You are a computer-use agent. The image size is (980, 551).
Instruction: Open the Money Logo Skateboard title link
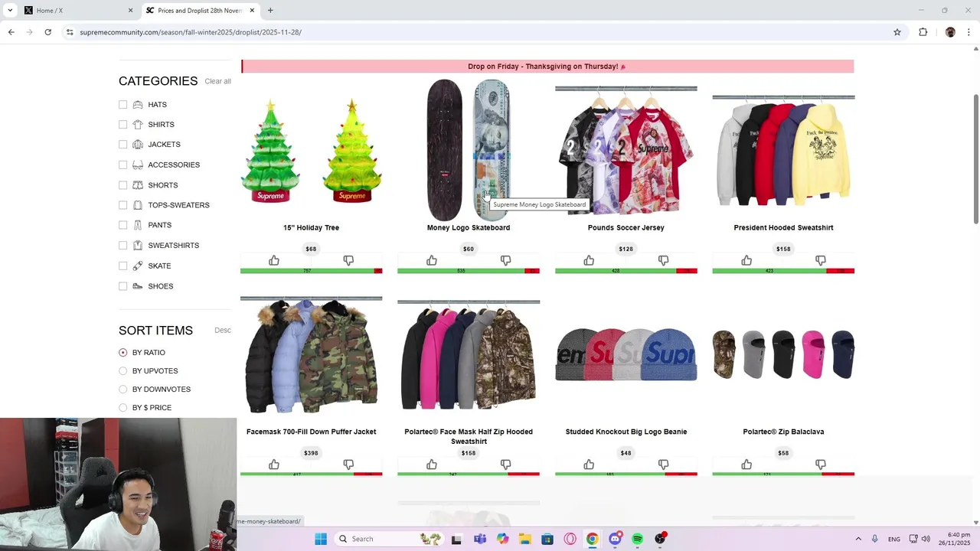click(469, 227)
